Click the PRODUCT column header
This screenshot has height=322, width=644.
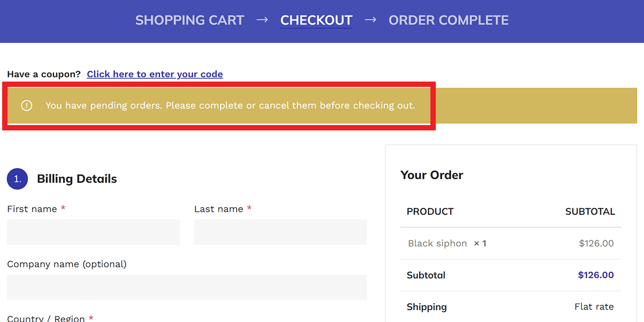tap(430, 211)
